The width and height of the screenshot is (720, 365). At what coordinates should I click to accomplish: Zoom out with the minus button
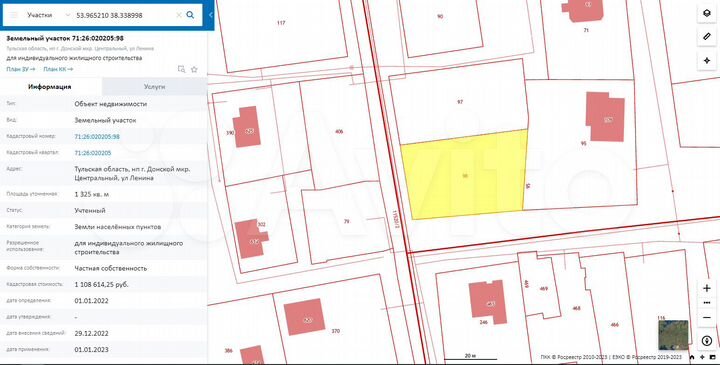(x=707, y=318)
